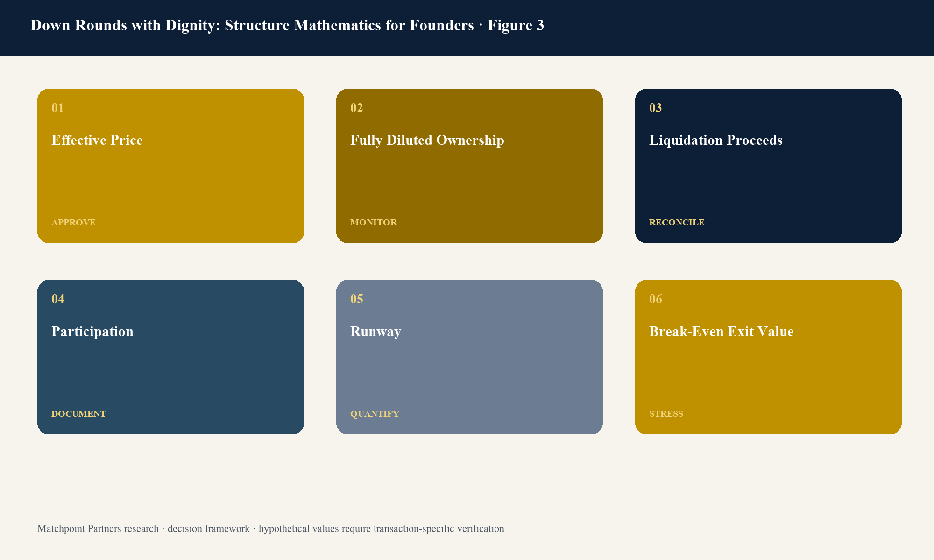Image resolution: width=934 pixels, height=560 pixels.
Task: Click the Participation card heading
Action: point(92,332)
